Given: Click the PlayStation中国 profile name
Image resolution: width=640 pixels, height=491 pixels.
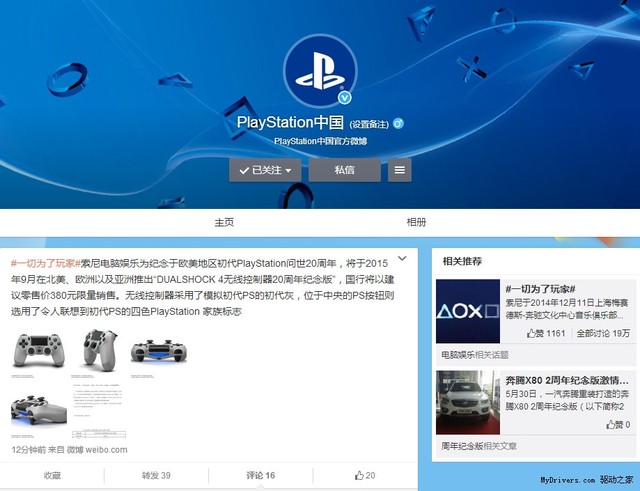Looking at the screenshot, I should [x=290, y=122].
